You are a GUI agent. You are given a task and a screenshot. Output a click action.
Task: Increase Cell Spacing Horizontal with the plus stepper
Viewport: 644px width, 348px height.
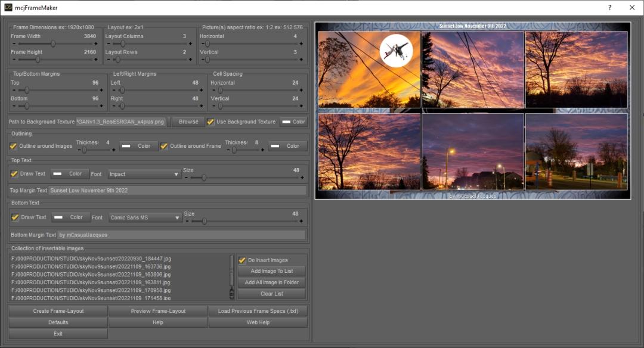301,90
